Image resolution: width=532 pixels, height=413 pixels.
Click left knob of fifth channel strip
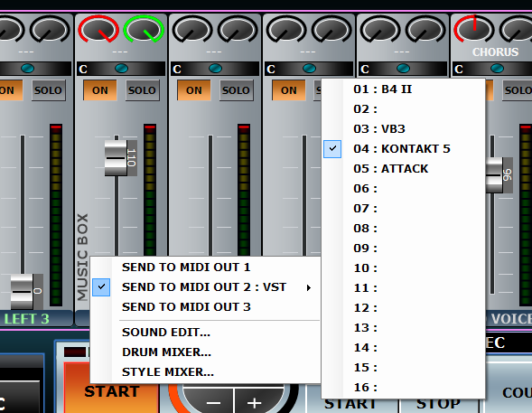[x=380, y=29]
